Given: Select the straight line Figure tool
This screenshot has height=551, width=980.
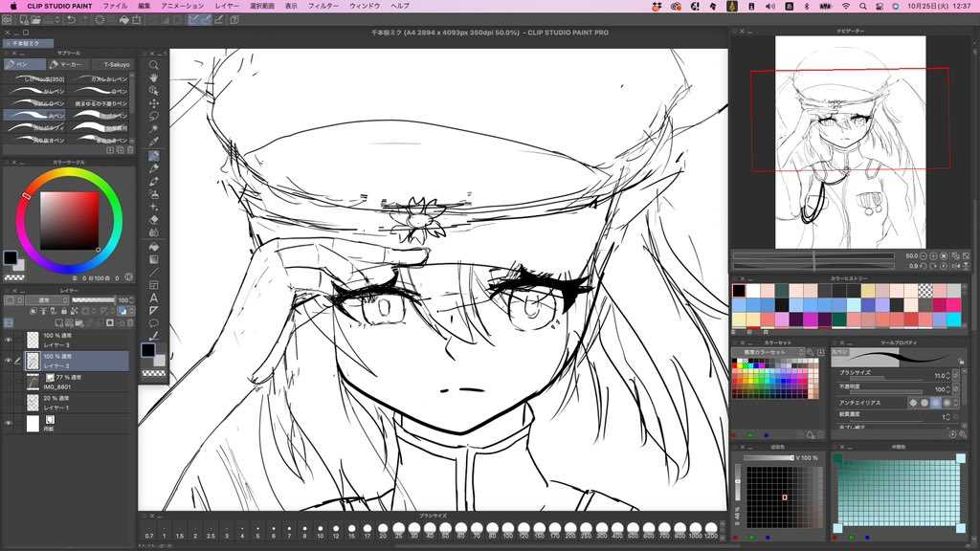Looking at the screenshot, I should click(x=154, y=273).
